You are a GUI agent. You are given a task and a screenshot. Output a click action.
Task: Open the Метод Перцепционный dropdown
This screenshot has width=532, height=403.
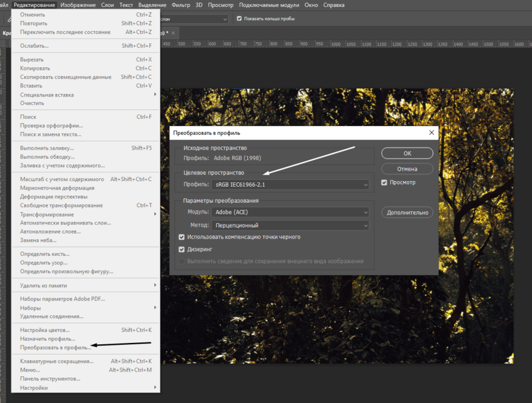point(290,225)
